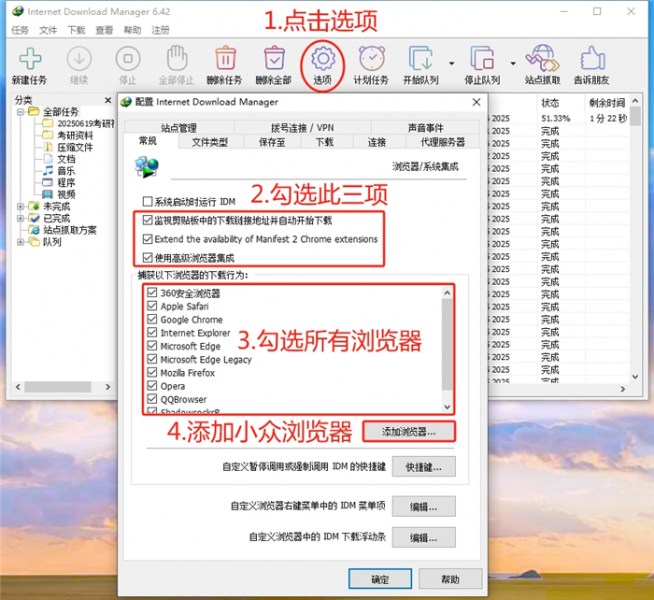The image size is (654, 600).
Task: Click the 确定 button
Action: [x=380, y=579]
